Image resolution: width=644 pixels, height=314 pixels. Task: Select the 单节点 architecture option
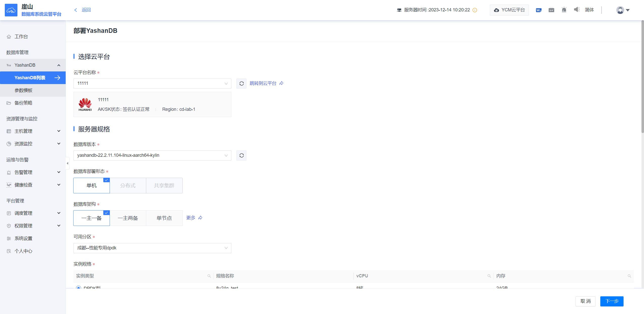pos(164,218)
